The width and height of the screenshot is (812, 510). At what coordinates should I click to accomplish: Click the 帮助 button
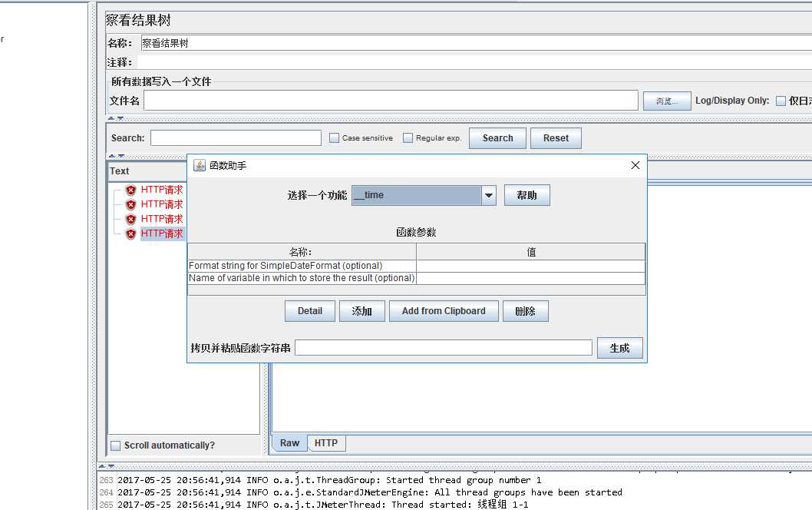[x=526, y=195]
